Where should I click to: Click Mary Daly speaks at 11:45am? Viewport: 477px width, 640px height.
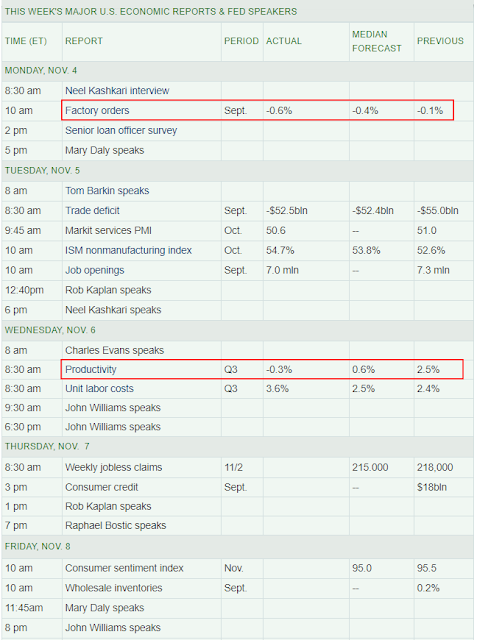(x=104, y=608)
